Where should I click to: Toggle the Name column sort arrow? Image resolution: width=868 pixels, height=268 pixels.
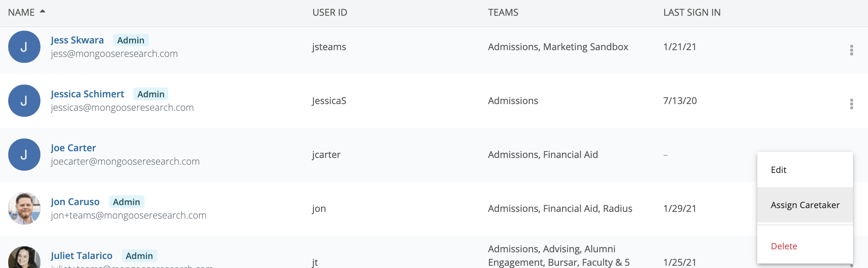click(x=43, y=12)
